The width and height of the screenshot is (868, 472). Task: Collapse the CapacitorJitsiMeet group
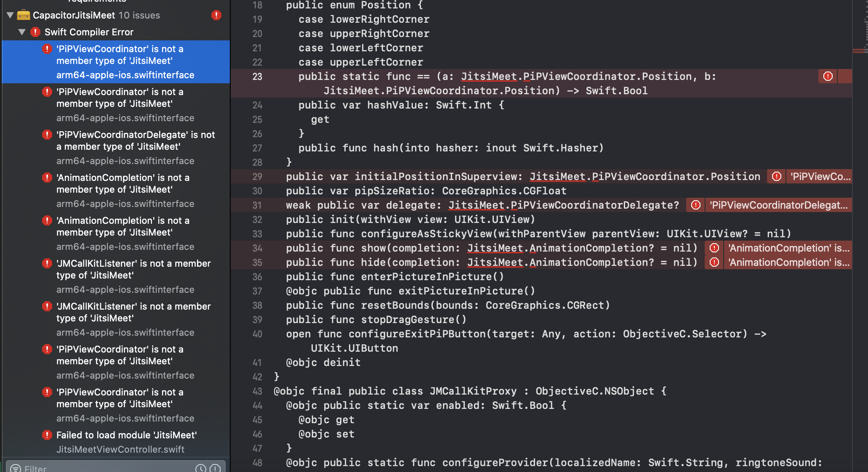(x=9, y=15)
